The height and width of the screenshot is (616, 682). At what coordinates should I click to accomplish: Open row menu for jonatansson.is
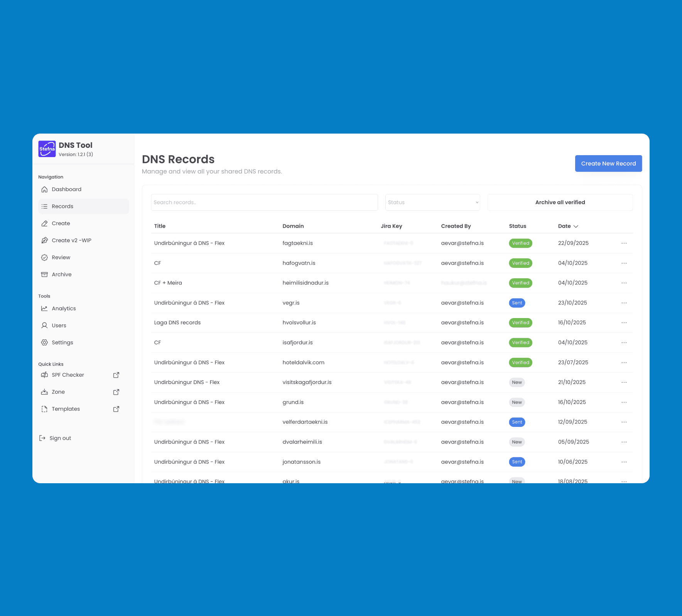[x=624, y=462]
